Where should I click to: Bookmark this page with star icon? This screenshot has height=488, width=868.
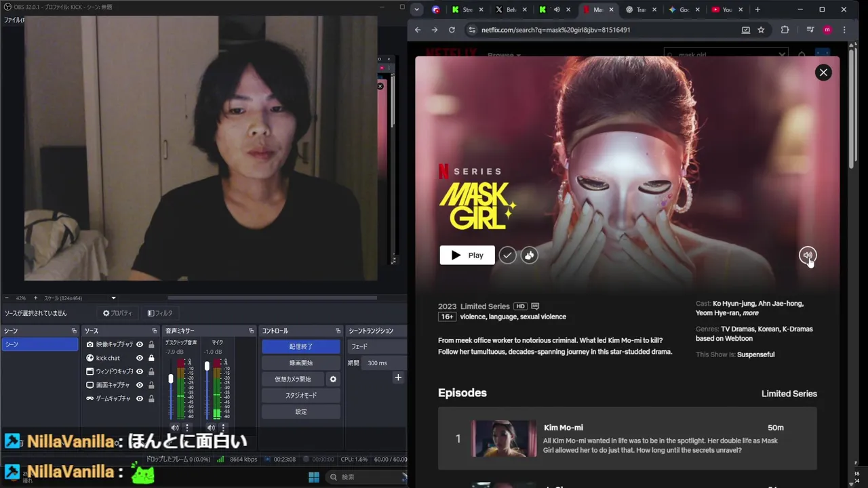pyautogui.click(x=761, y=30)
